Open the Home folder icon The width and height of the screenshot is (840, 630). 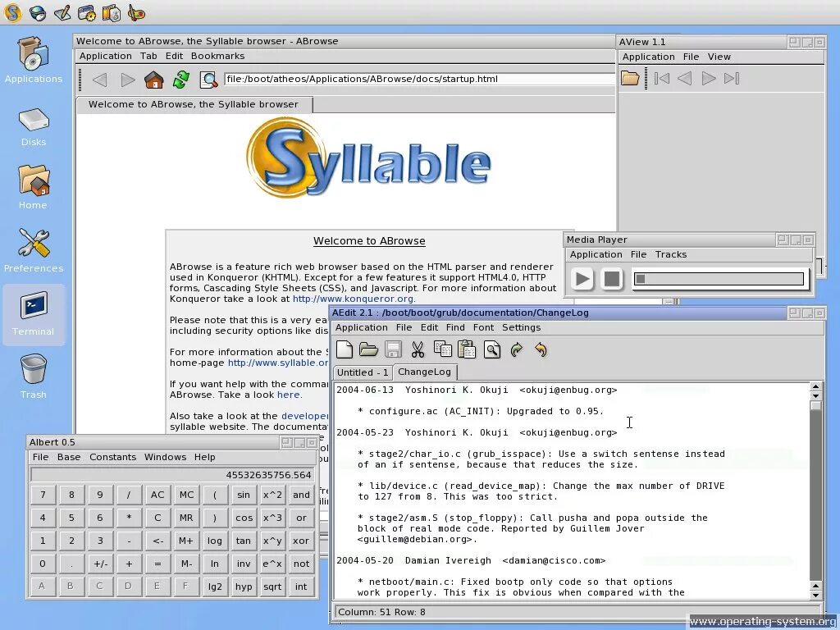click(33, 187)
